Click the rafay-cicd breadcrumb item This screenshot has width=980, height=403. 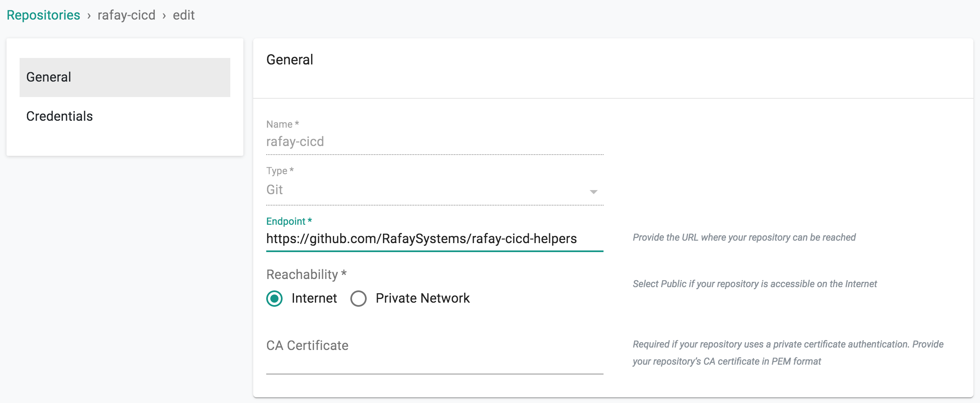point(126,15)
